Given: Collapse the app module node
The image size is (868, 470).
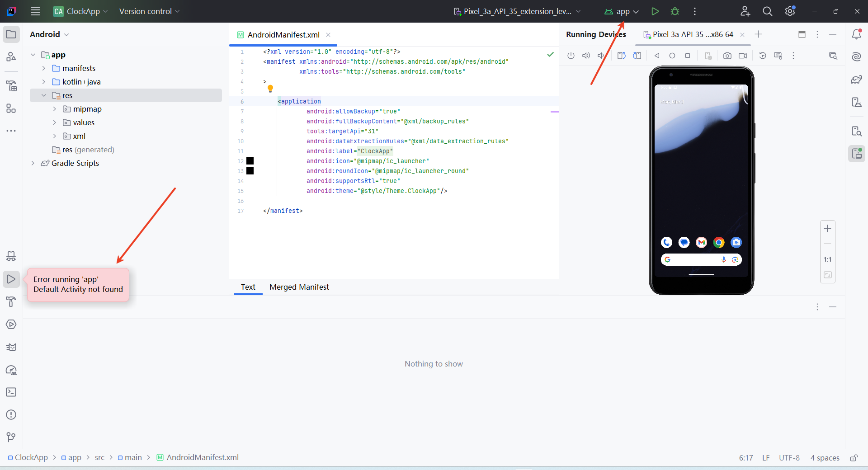Looking at the screenshot, I should click(33, 55).
